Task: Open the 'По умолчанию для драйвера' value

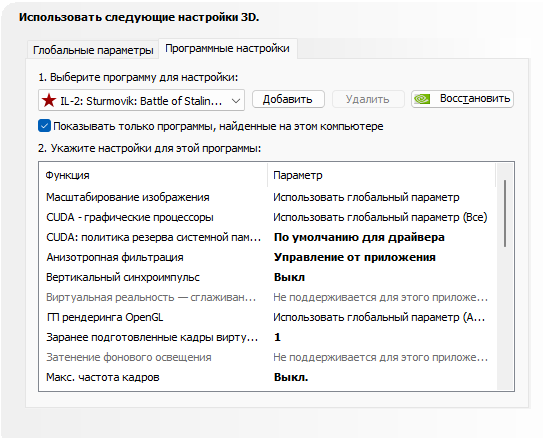Action: 359,238
